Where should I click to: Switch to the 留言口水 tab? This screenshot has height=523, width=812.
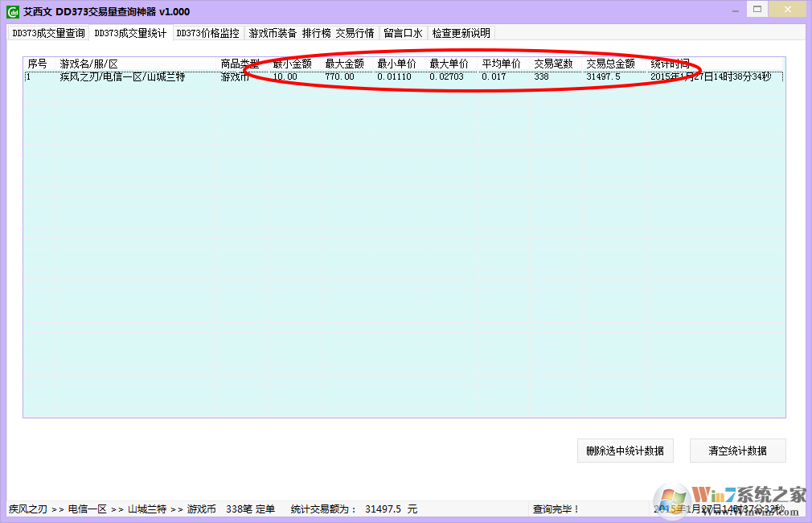[x=402, y=33]
